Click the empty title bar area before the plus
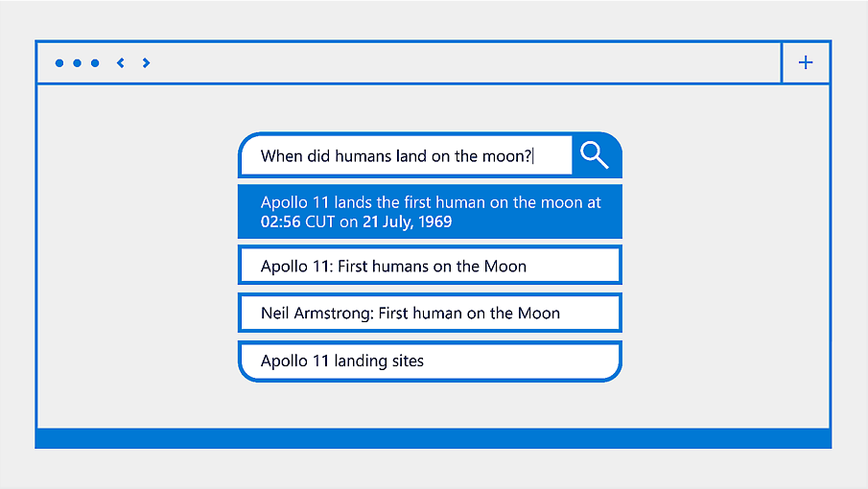 460,63
